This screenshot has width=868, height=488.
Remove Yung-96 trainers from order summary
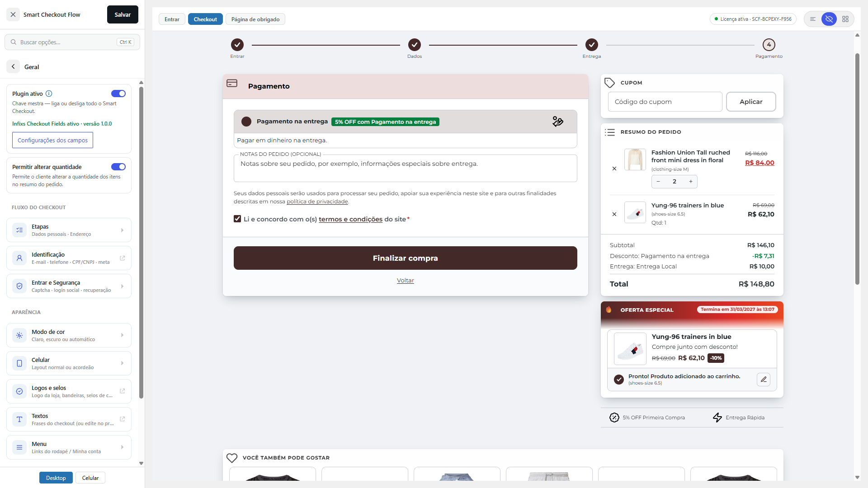click(x=614, y=214)
